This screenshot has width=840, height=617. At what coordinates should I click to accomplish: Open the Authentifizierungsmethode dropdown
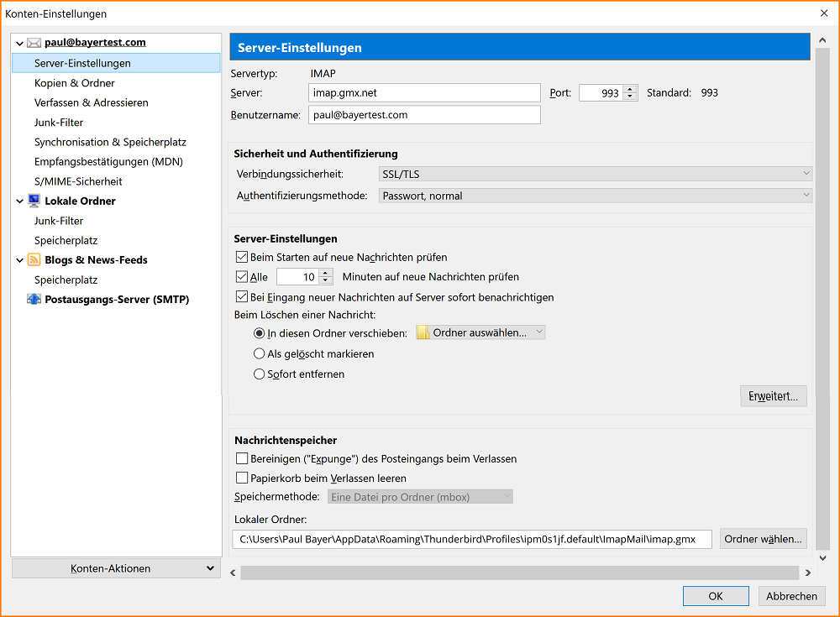595,196
